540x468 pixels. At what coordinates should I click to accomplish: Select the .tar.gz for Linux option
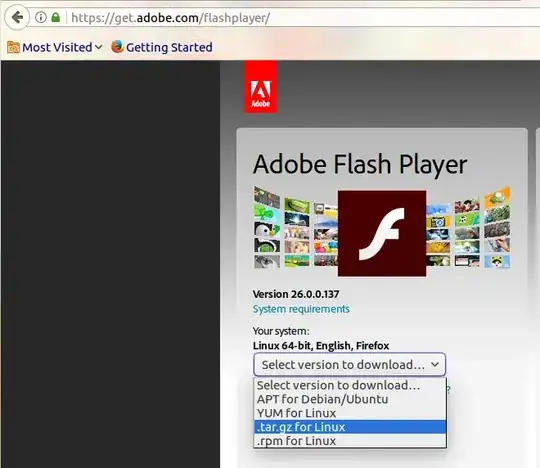(x=350, y=427)
